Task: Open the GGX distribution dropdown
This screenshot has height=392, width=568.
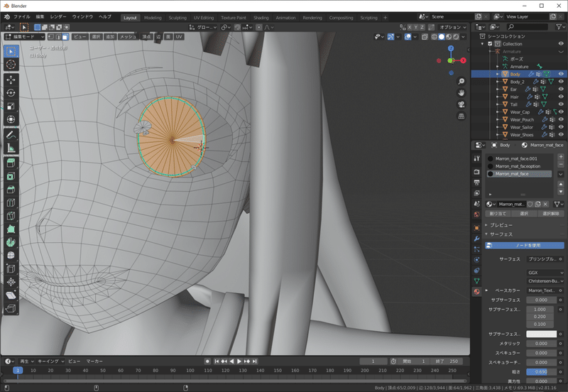Action: [x=545, y=272]
